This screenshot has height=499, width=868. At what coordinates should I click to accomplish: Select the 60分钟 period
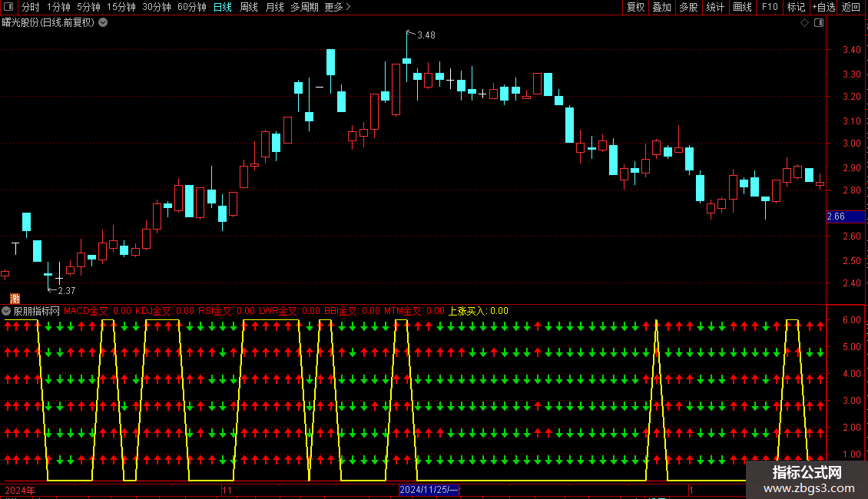pos(192,7)
